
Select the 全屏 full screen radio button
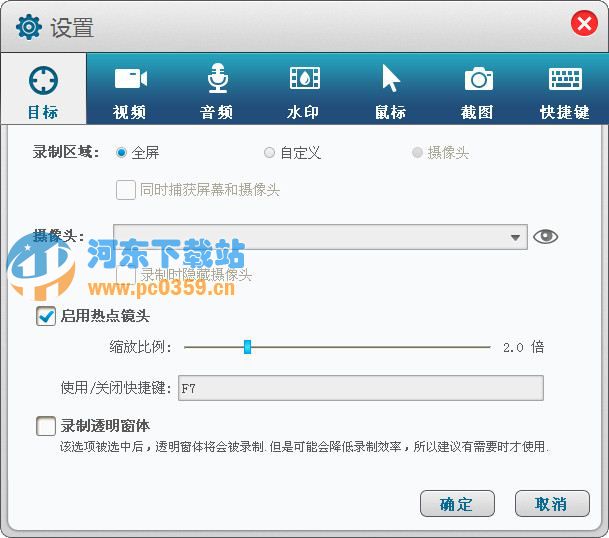click(x=121, y=153)
